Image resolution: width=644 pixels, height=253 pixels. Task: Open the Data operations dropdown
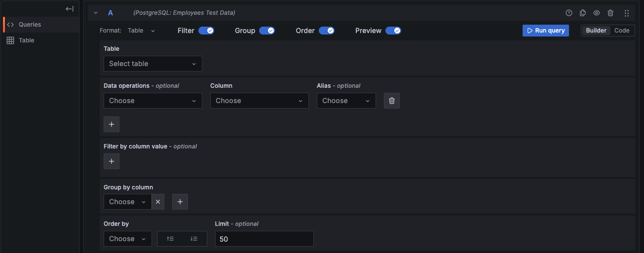click(152, 101)
